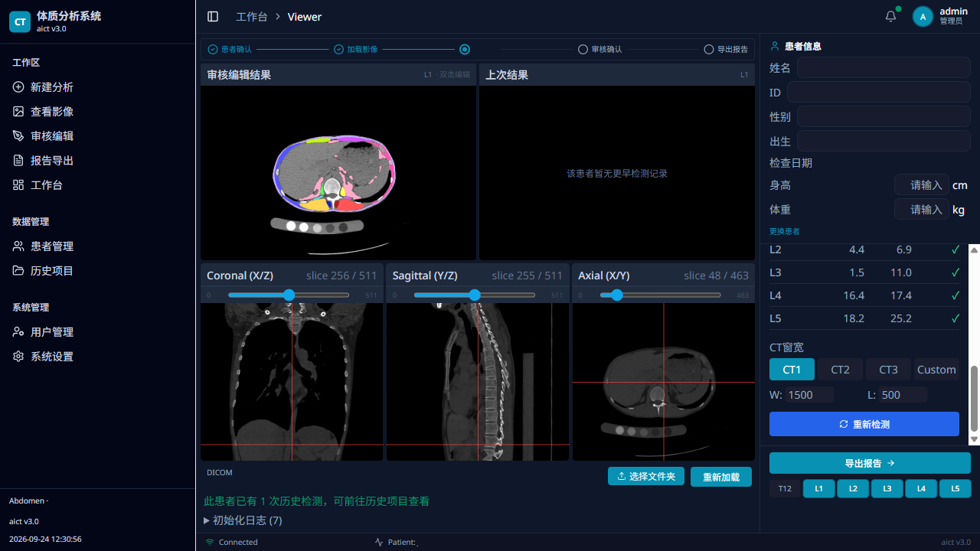The width and height of the screenshot is (980, 551).
Task: Click the 导出报告 button with arrow
Action: [870, 463]
